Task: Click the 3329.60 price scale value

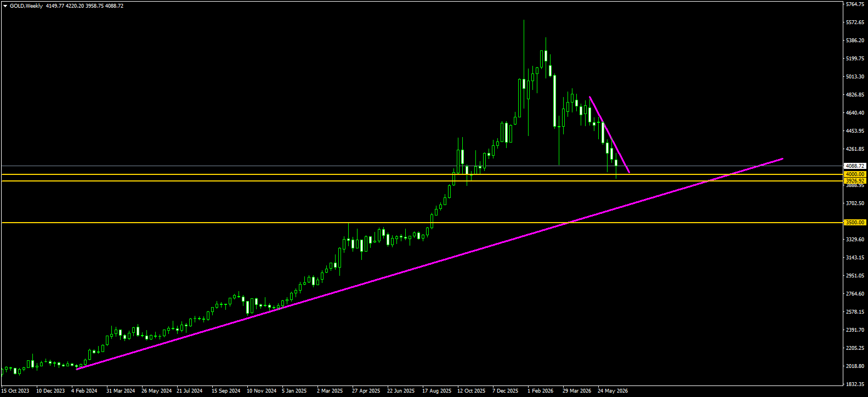Action: [x=855, y=240]
